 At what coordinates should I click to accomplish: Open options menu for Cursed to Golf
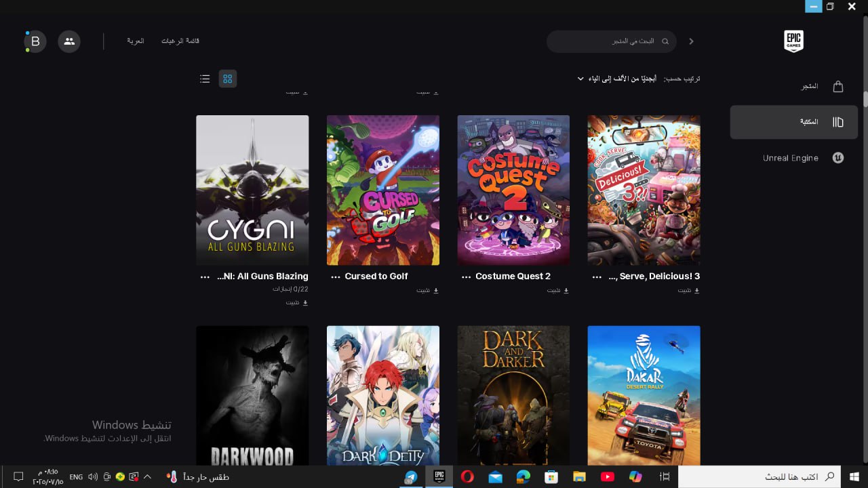point(335,277)
